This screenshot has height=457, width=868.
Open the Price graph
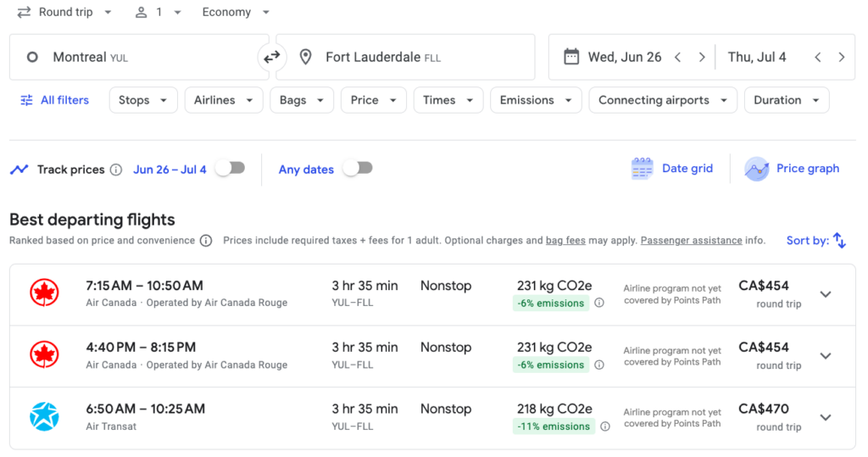[792, 169]
